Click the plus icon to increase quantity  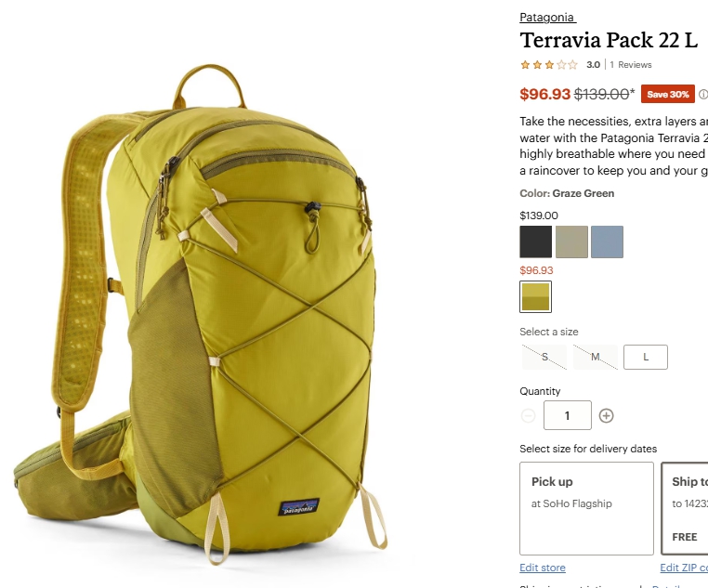pos(606,415)
